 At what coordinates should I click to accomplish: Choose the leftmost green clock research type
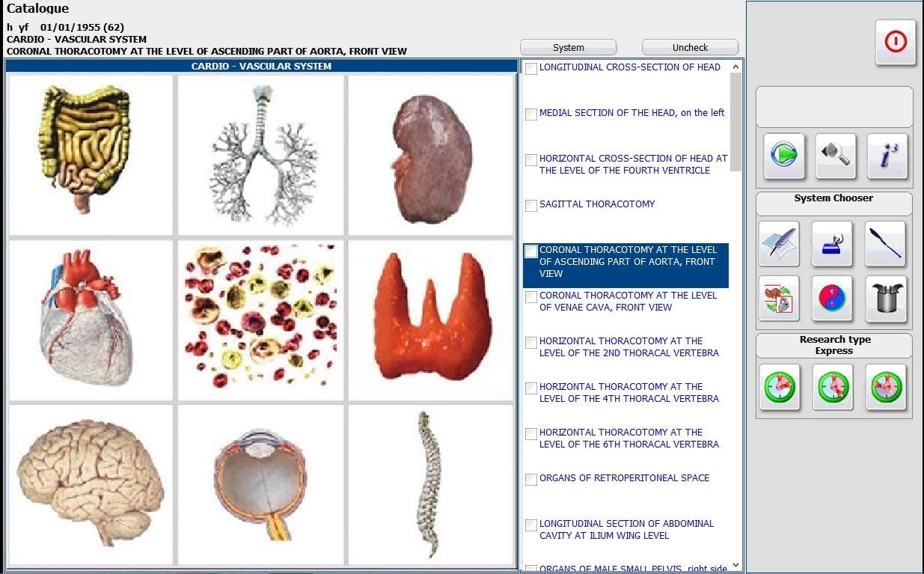click(780, 387)
